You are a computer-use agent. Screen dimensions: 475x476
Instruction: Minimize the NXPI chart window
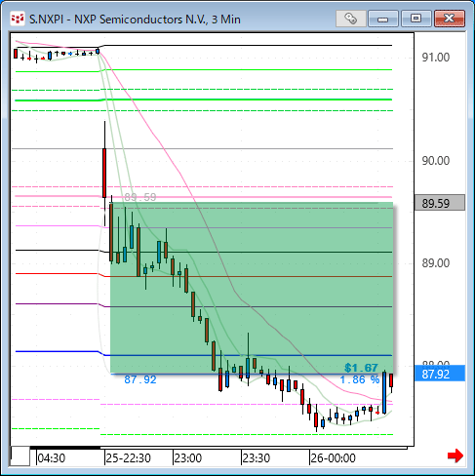383,19
